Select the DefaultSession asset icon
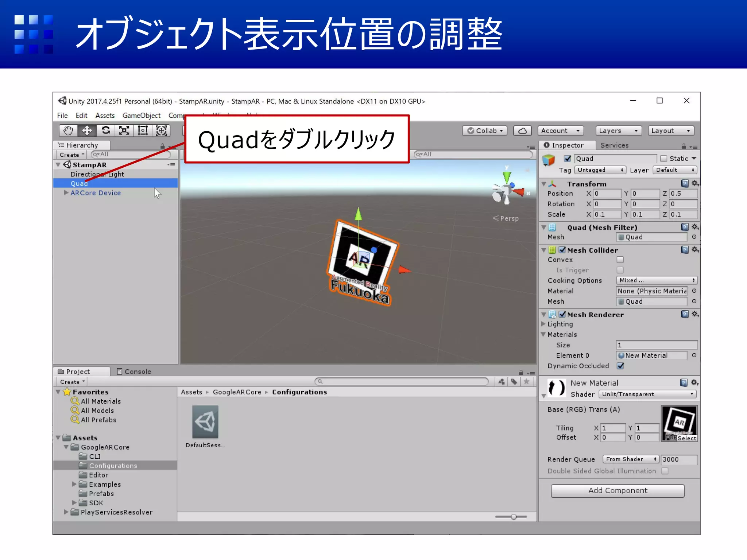747x560 pixels. coord(205,421)
